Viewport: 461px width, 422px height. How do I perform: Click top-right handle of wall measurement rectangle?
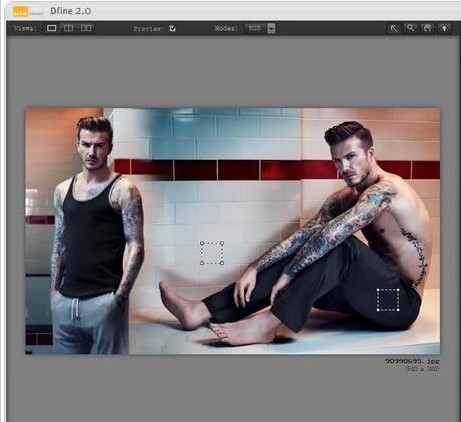click(x=222, y=244)
